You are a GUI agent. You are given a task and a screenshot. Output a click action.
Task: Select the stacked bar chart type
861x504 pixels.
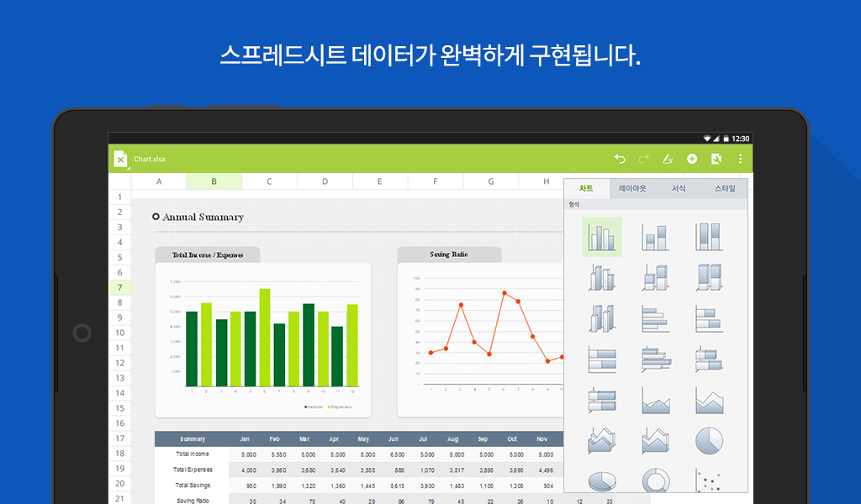tap(709, 318)
